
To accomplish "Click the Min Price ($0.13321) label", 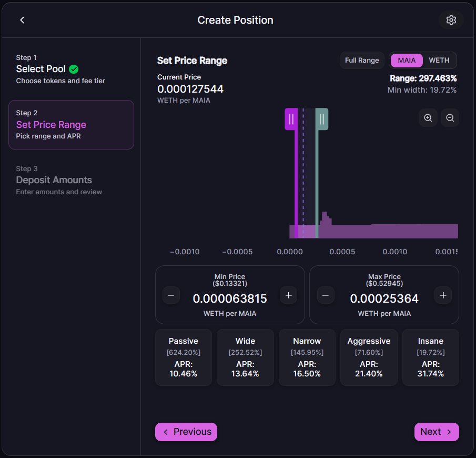I will pos(230,280).
